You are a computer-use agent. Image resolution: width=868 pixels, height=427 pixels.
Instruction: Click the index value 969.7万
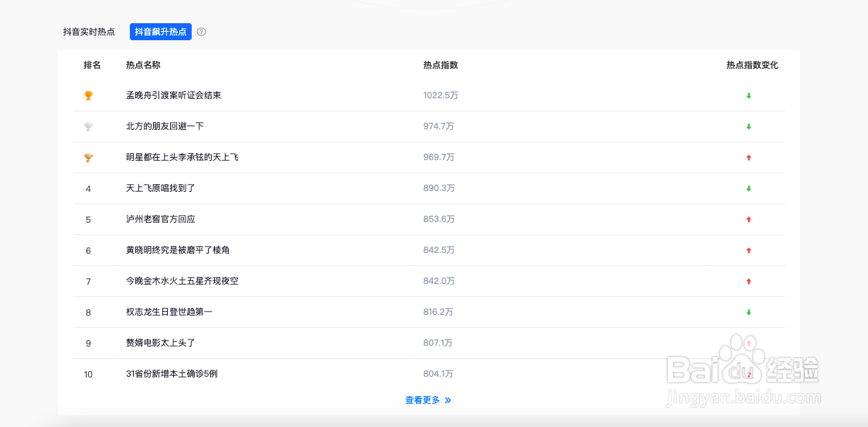pos(439,157)
